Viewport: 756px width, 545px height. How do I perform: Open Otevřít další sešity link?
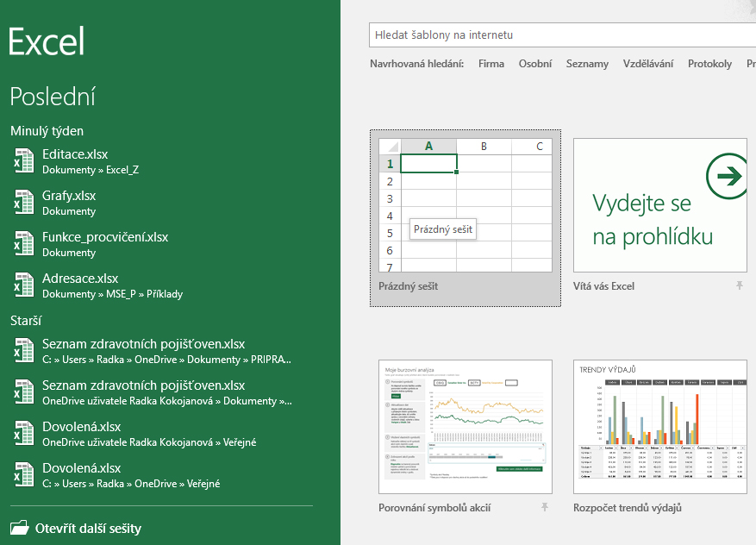click(x=88, y=529)
